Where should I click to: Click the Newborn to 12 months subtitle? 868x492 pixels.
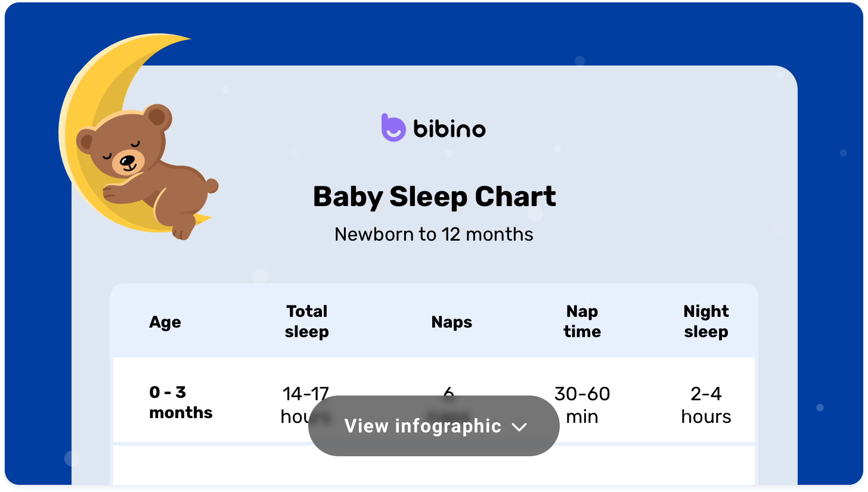click(x=434, y=234)
